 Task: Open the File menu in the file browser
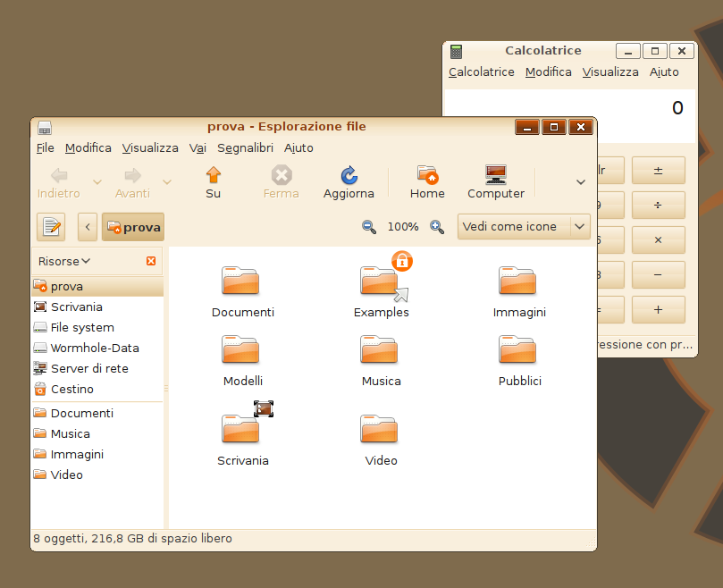(x=46, y=148)
